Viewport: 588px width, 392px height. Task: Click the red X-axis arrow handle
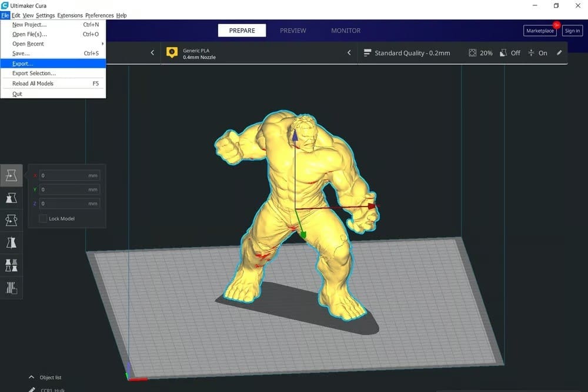(372, 206)
